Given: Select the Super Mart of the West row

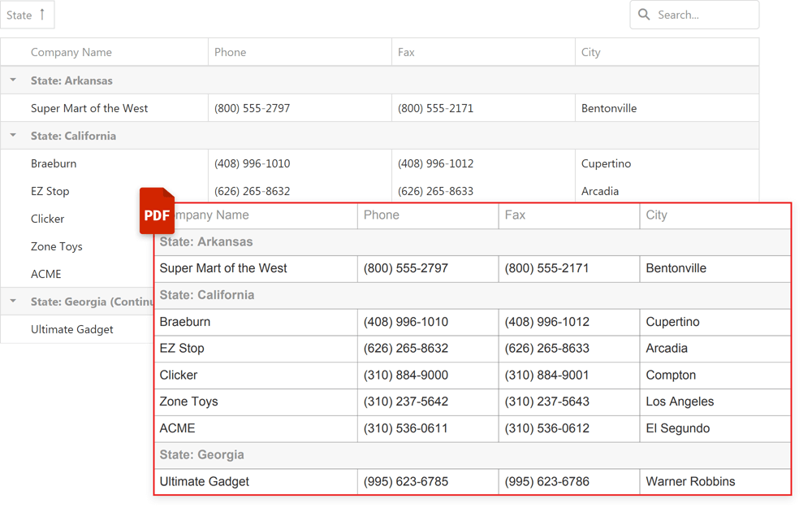Looking at the screenshot, I should point(89,108).
